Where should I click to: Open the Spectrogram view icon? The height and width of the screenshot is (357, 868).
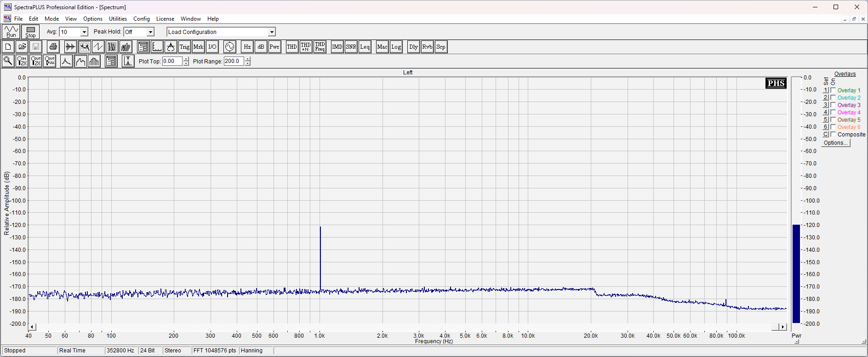(112, 47)
